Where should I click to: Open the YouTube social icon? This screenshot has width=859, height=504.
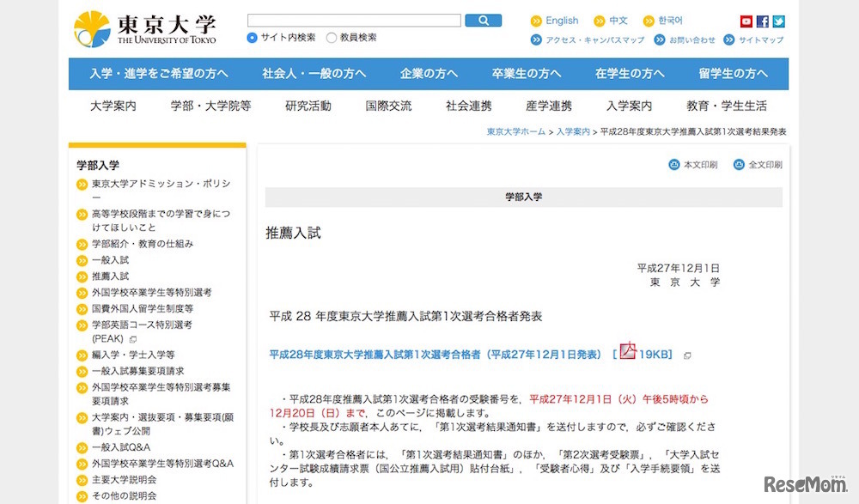coord(746,21)
